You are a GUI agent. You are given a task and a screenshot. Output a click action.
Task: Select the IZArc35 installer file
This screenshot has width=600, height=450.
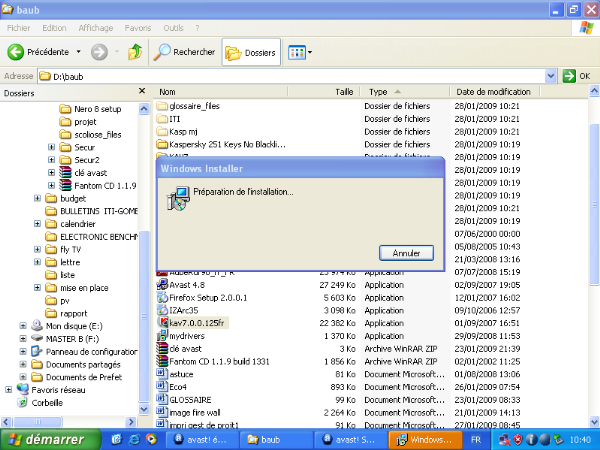point(182,310)
